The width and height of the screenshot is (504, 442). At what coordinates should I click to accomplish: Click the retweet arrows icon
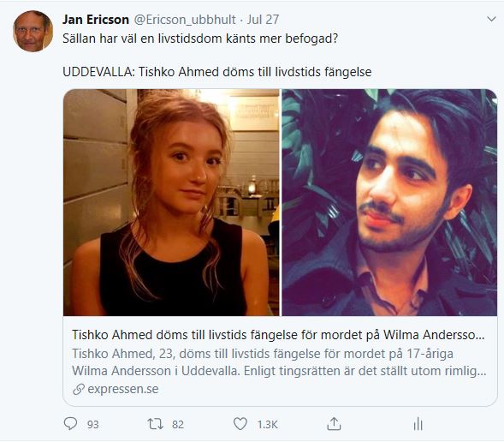tap(155, 424)
